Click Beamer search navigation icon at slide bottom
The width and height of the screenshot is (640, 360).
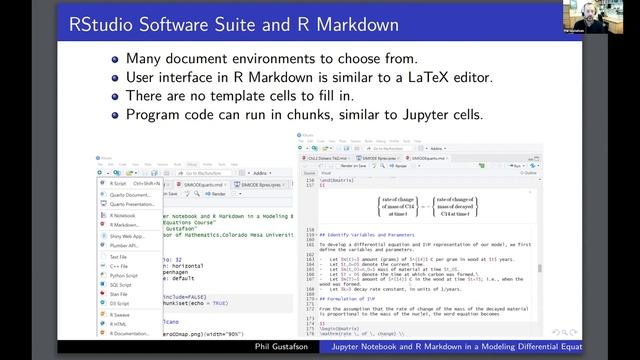565,332
